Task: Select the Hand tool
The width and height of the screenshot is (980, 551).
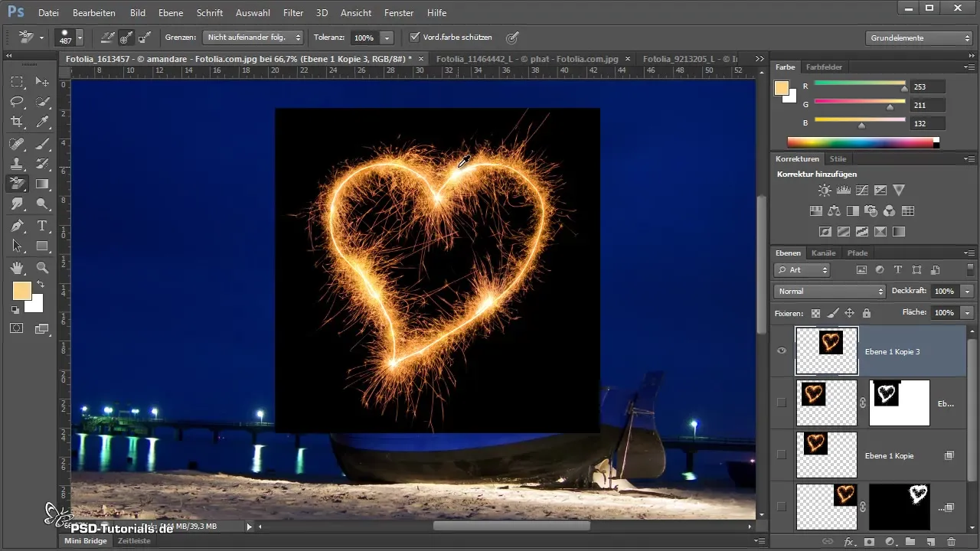Action: tap(17, 267)
